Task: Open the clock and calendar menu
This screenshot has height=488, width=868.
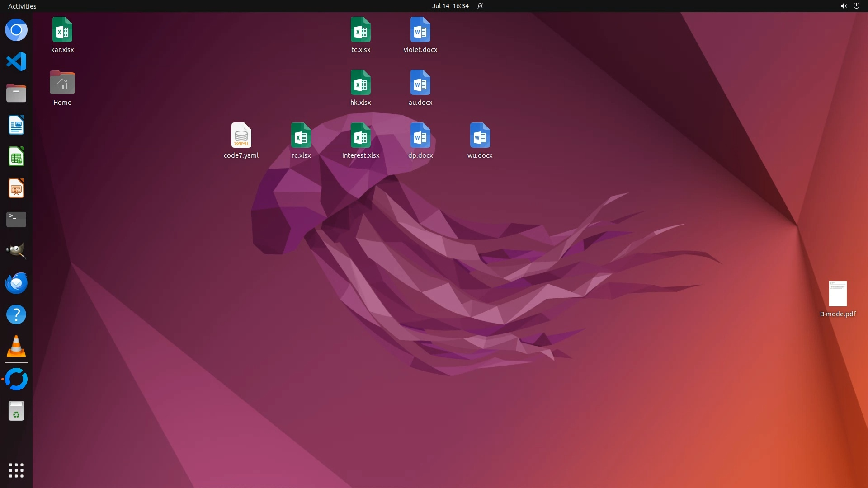Action: click(450, 6)
